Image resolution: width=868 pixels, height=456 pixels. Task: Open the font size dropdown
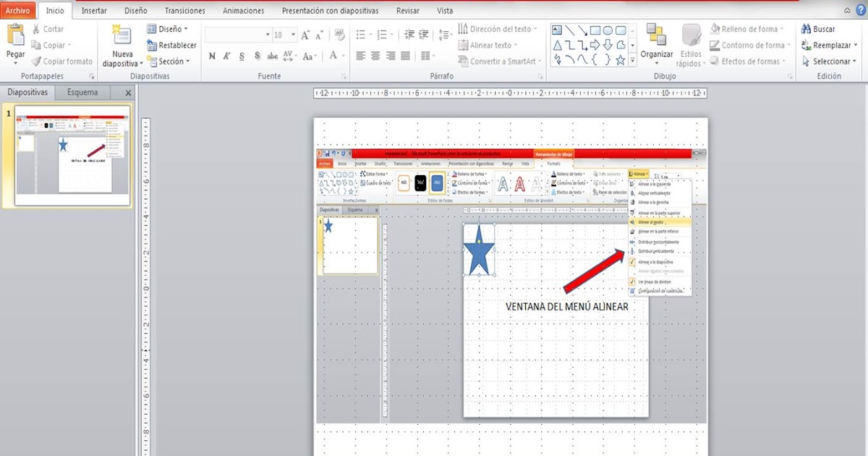(294, 33)
